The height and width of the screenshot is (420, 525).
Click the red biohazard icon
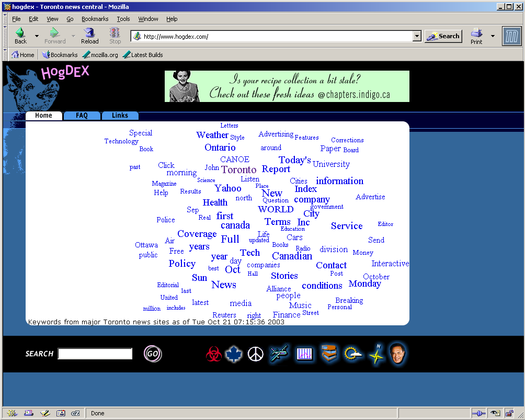point(213,355)
